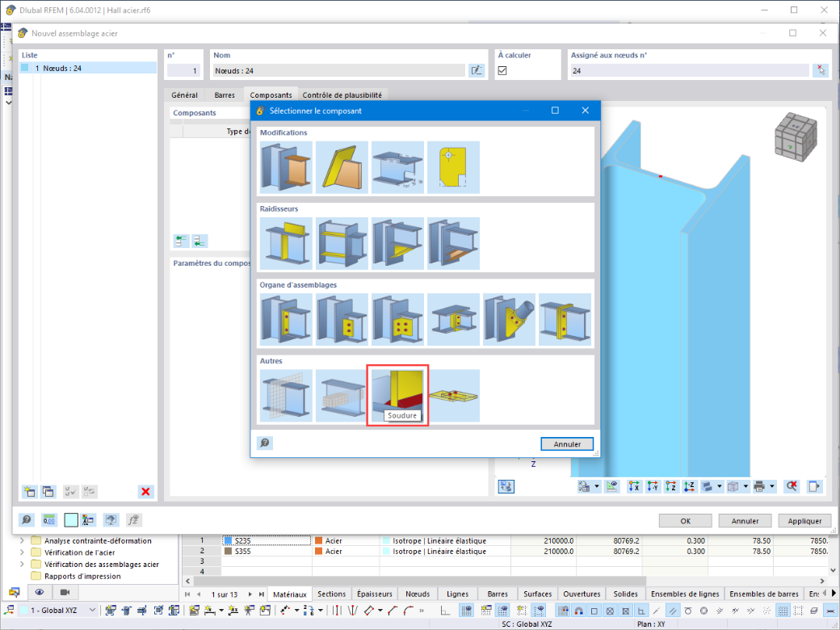Uncheck the À calculer checkbox

pyautogui.click(x=502, y=70)
